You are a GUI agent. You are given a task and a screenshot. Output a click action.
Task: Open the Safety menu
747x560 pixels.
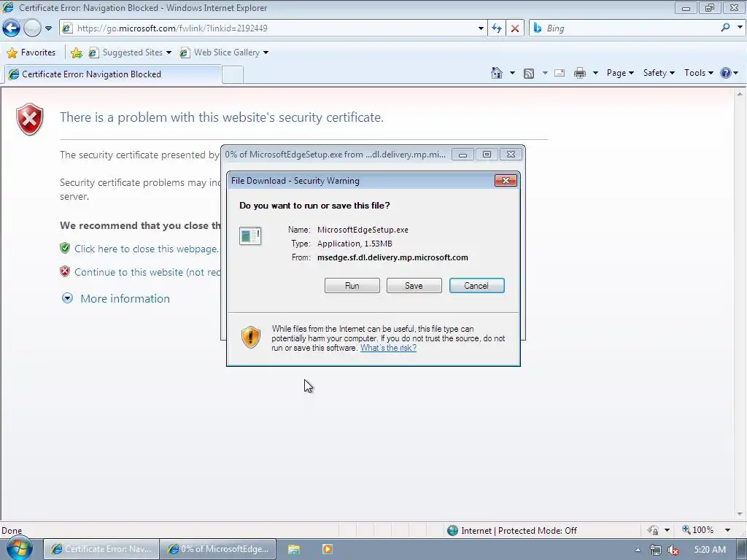659,73
